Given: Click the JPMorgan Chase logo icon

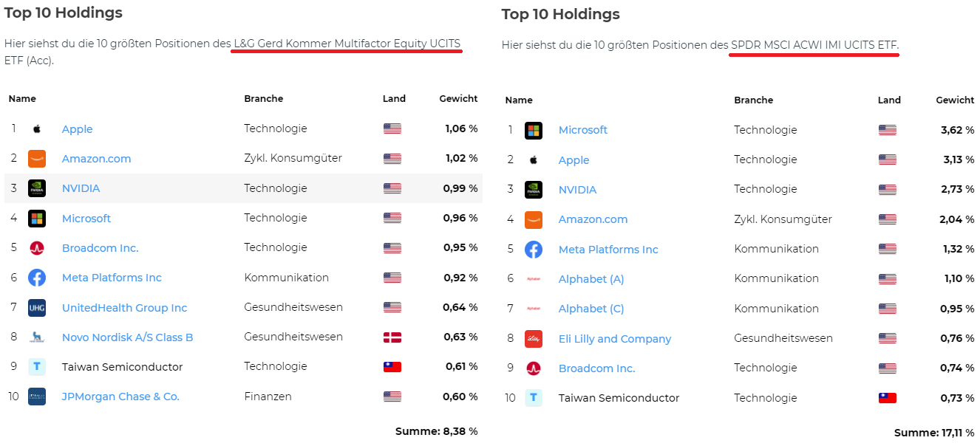Looking at the screenshot, I should click(x=37, y=397).
